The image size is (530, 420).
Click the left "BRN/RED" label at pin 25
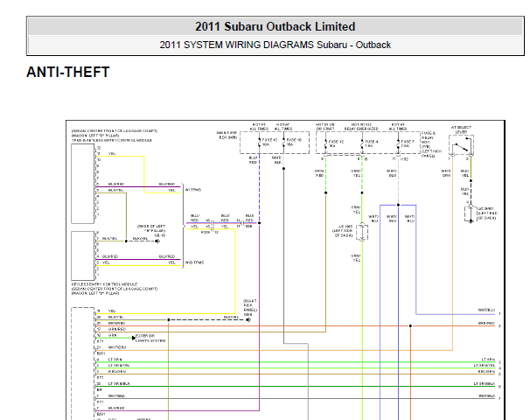click(x=116, y=323)
